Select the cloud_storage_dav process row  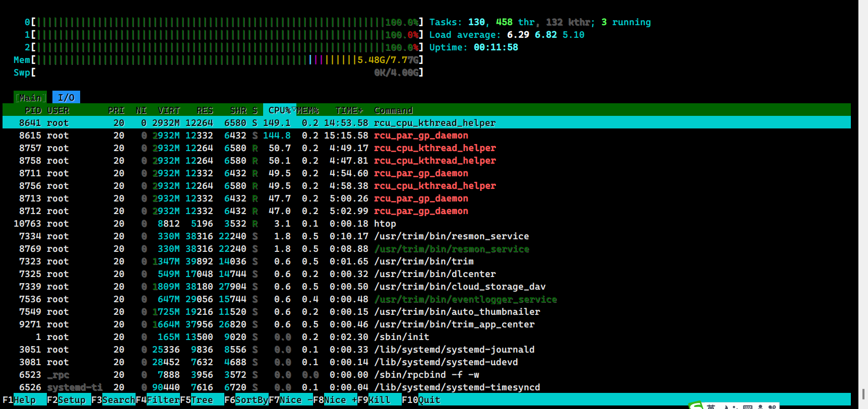point(426,287)
